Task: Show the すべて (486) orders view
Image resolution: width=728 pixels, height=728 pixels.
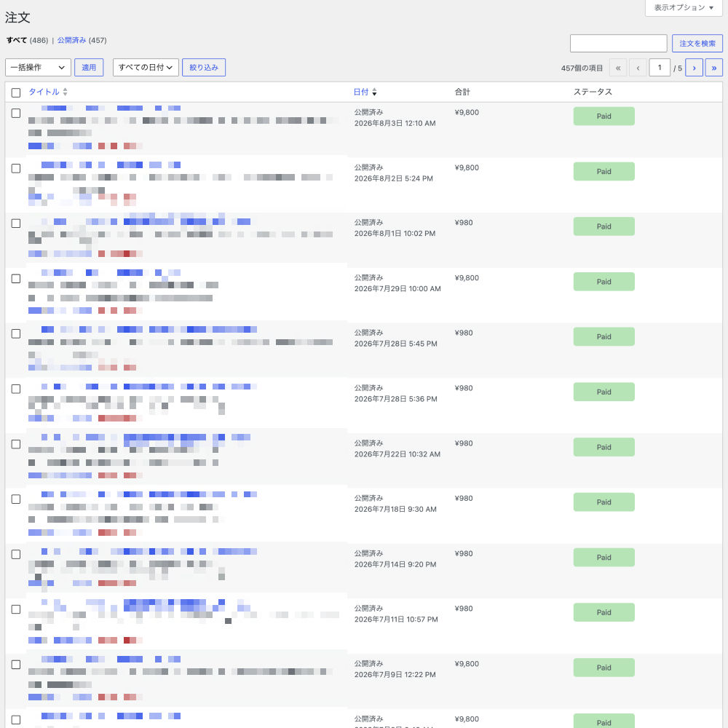Action: [x=28, y=40]
